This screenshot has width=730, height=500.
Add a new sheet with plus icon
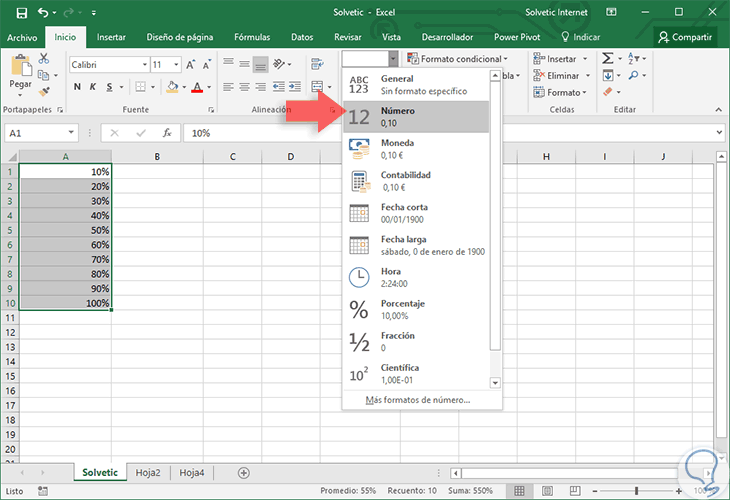(x=243, y=472)
